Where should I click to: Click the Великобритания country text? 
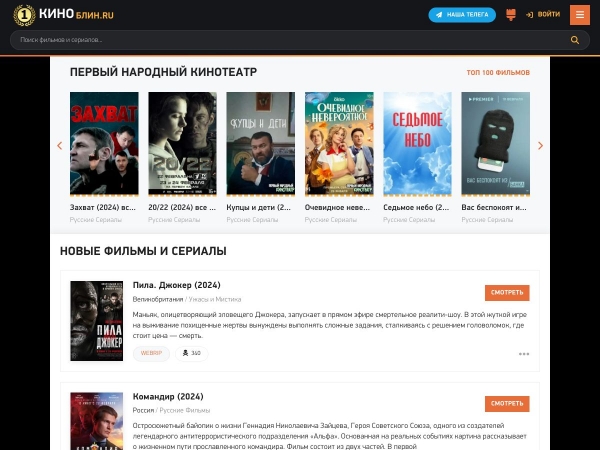158,299
